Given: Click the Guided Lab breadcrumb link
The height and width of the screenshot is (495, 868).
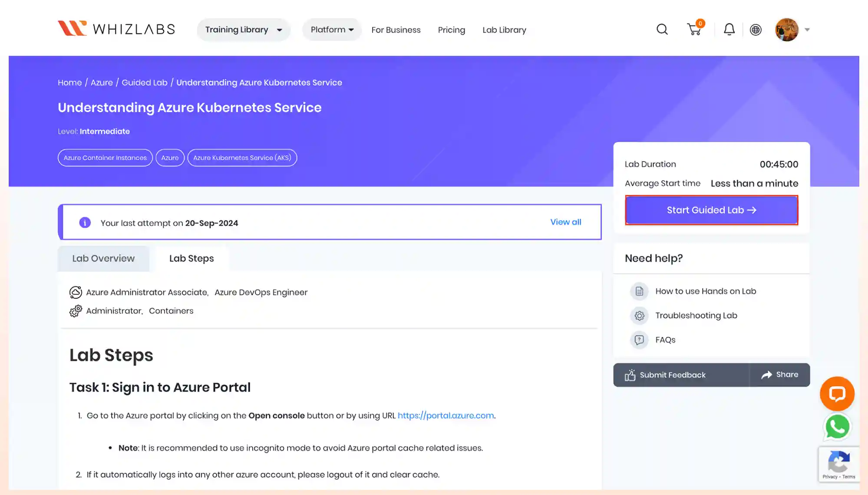Looking at the screenshot, I should (145, 82).
